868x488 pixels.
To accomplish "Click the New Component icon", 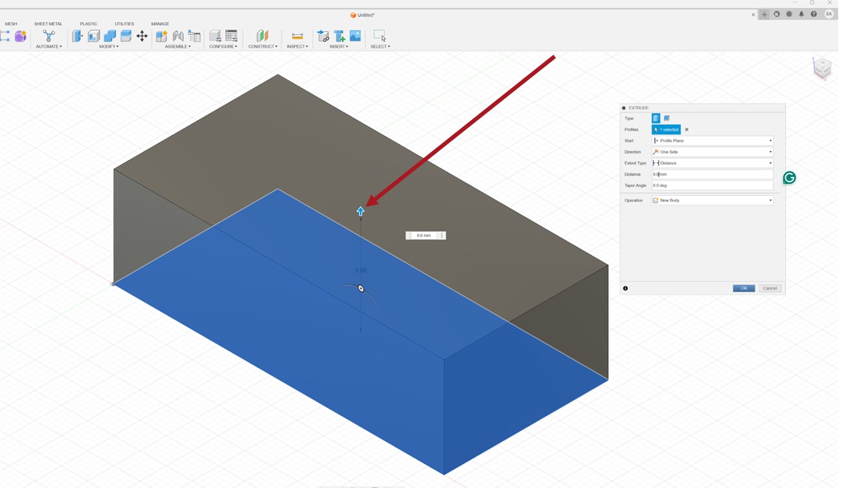I will [161, 36].
